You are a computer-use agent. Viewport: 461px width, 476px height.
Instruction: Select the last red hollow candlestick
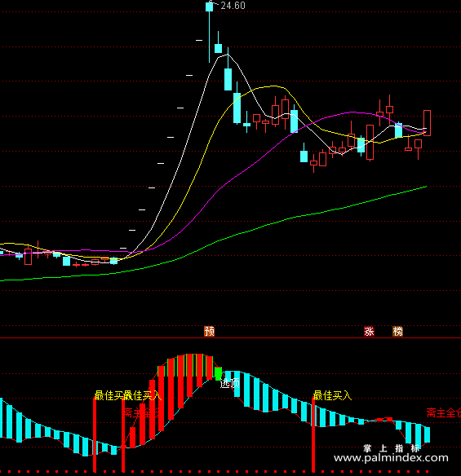pos(427,123)
